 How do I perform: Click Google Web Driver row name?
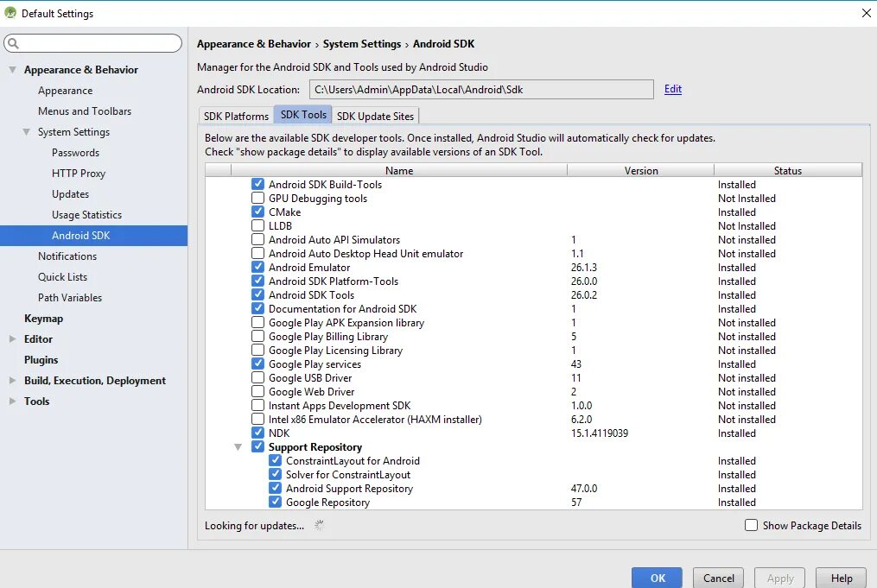click(x=312, y=392)
